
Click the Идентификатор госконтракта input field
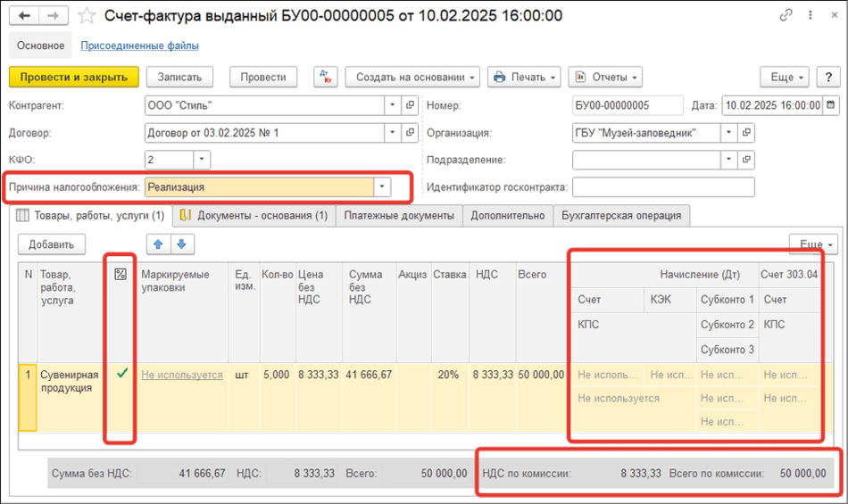coord(662,187)
